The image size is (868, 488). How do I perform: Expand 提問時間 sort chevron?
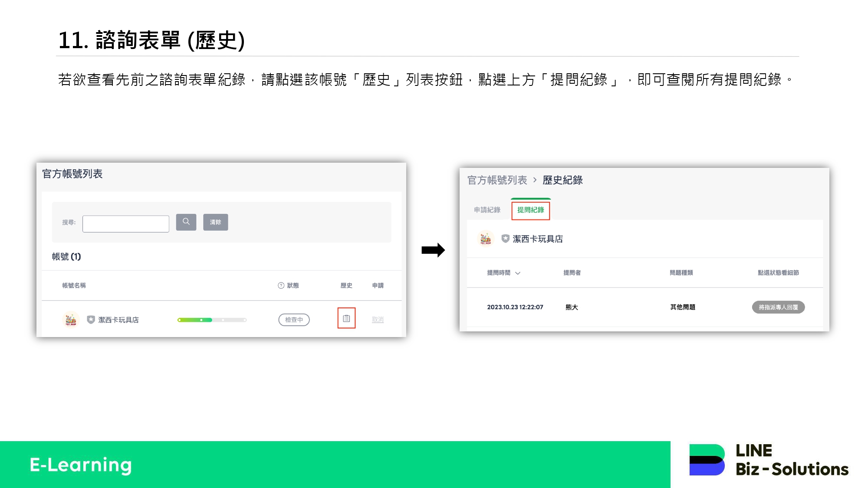tap(518, 273)
